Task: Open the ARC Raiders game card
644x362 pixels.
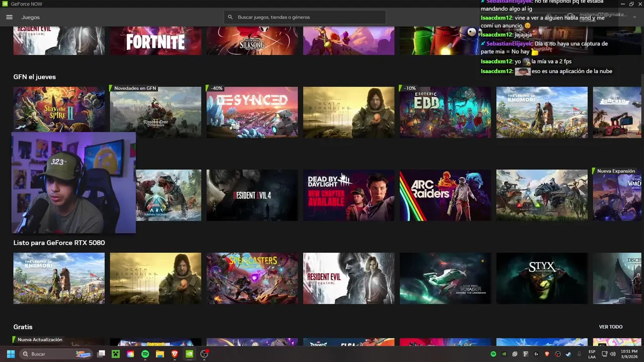Action: point(445,195)
